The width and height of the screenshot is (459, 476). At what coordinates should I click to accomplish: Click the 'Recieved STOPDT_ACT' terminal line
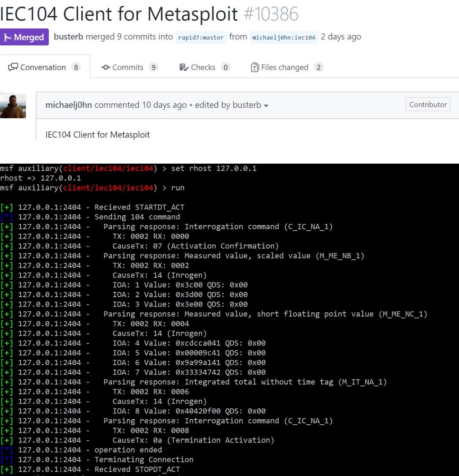(x=137, y=469)
